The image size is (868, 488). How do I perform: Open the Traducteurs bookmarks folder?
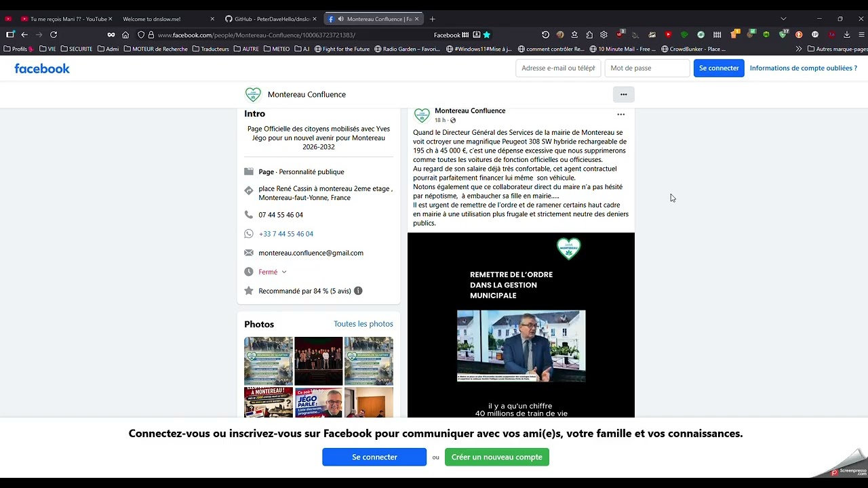[x=211, y=49]
